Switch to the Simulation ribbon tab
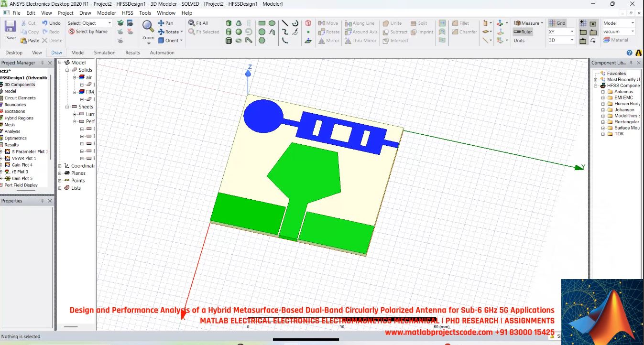 pyautogui.click(x=104, y=53)
